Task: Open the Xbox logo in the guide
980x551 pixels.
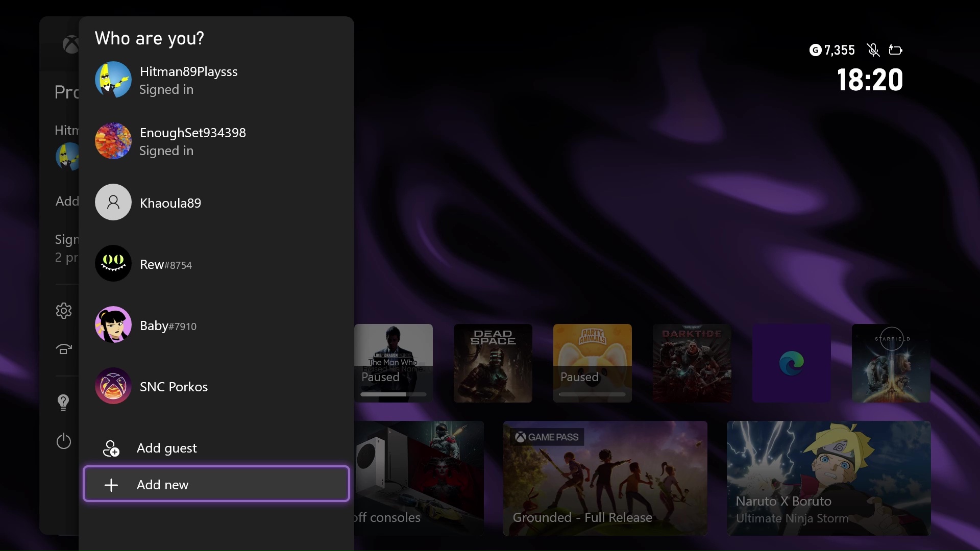Action: [70, 44]
